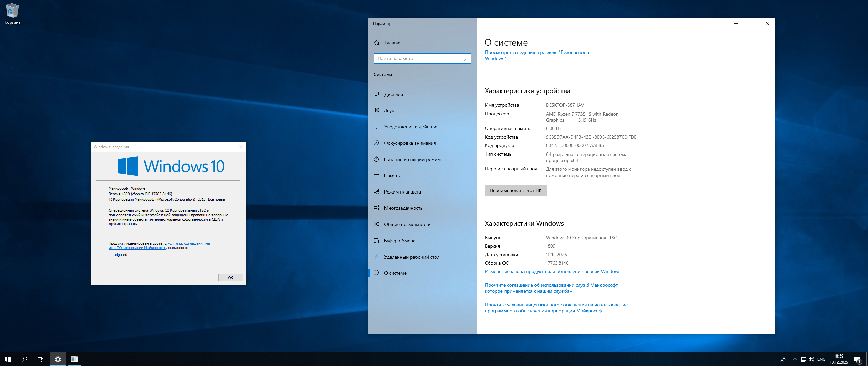
Task: Click the Remote Desktop (Удаленный рабочий стол) icon
Action: click(x=376, y=257)
